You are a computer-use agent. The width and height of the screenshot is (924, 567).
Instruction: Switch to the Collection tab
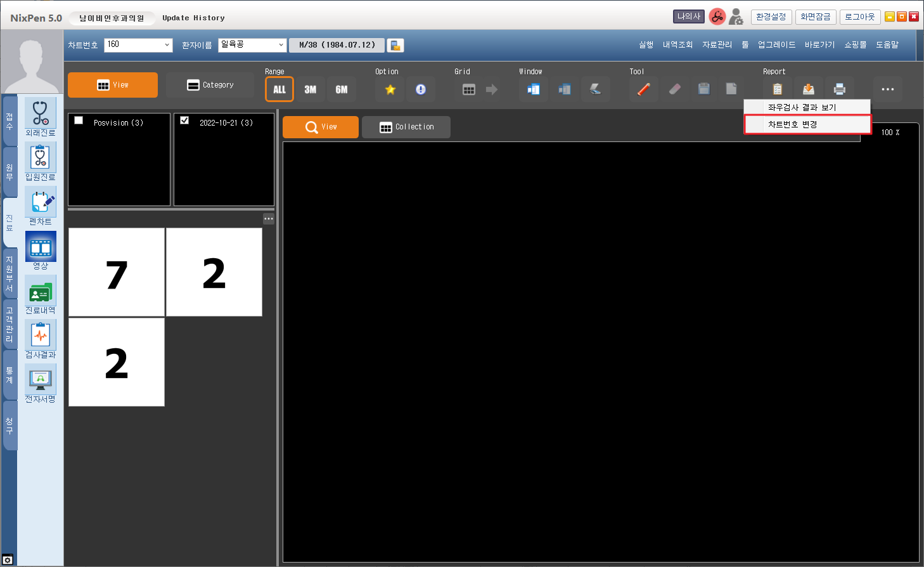point(406,127)
